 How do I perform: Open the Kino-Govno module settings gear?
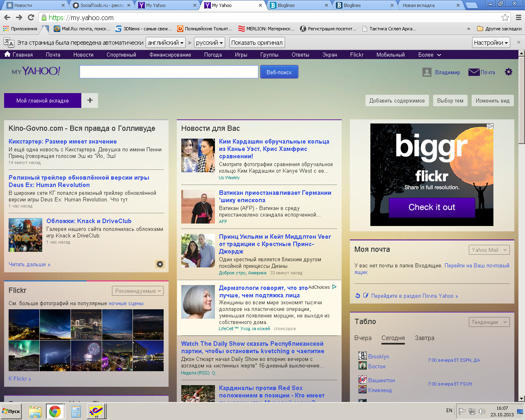point(160,264)
